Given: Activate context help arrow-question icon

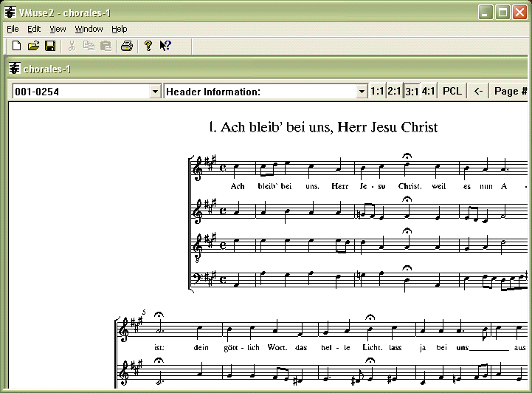Looking at the screenshot, I should coord(165,46).
